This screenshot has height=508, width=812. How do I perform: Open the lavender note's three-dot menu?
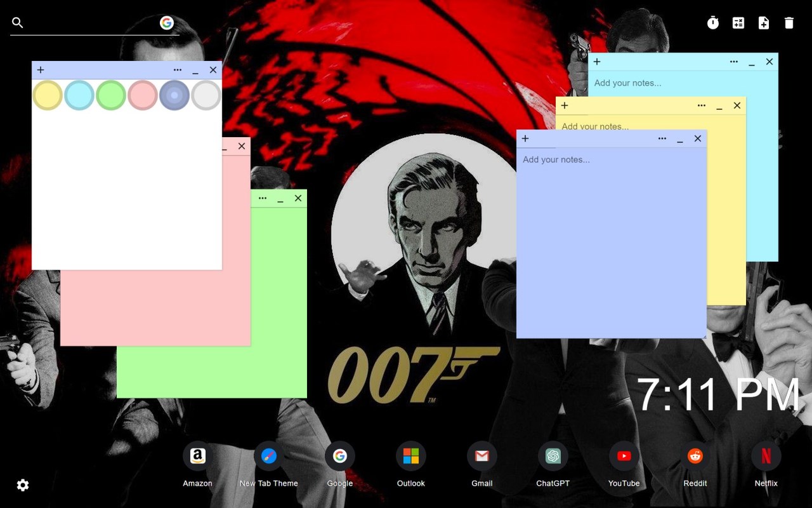point(662,138)
